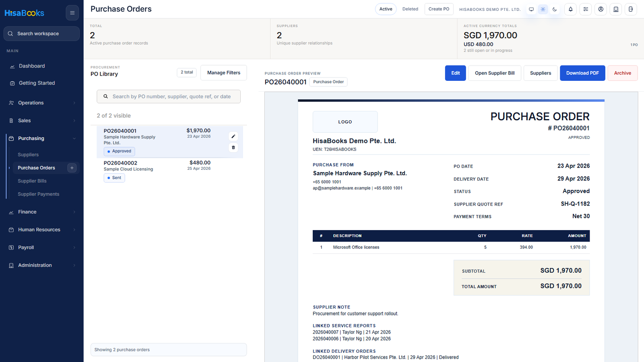644x362 pixels.
Task: Collapse sidebar with the hamburger menu icon
Action: (x=72, y=13)
